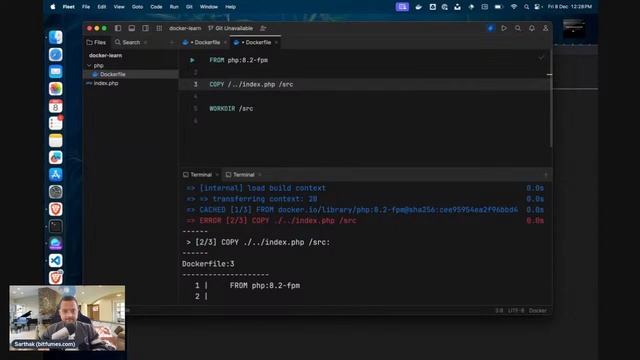Open Photos from the Dock
Image resolution: width=640 pixels, height=360 pixels.
(56, 89)
